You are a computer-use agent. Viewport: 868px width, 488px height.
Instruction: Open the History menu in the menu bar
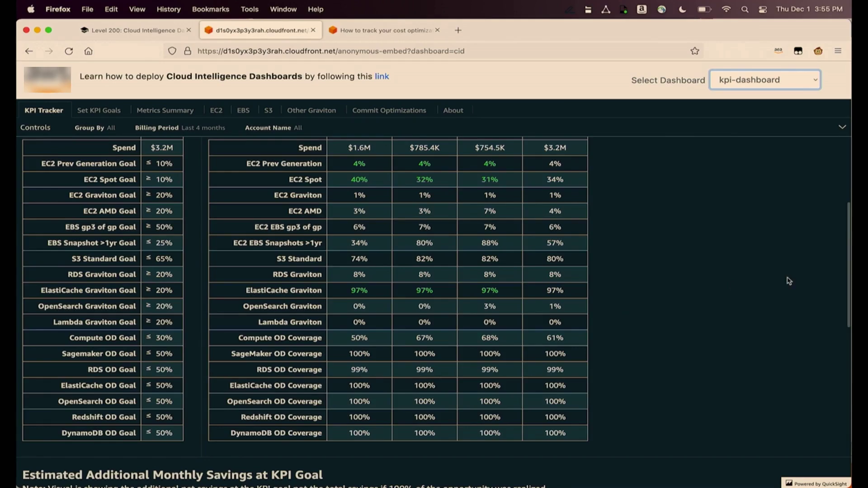pyautogui.click(x=168, y=9)
